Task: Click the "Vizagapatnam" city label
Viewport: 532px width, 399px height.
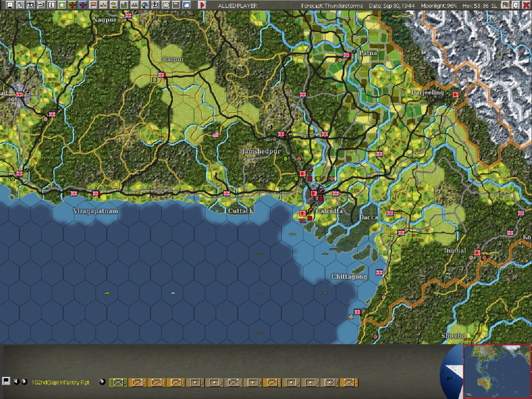Action: [x=96, y=211]
